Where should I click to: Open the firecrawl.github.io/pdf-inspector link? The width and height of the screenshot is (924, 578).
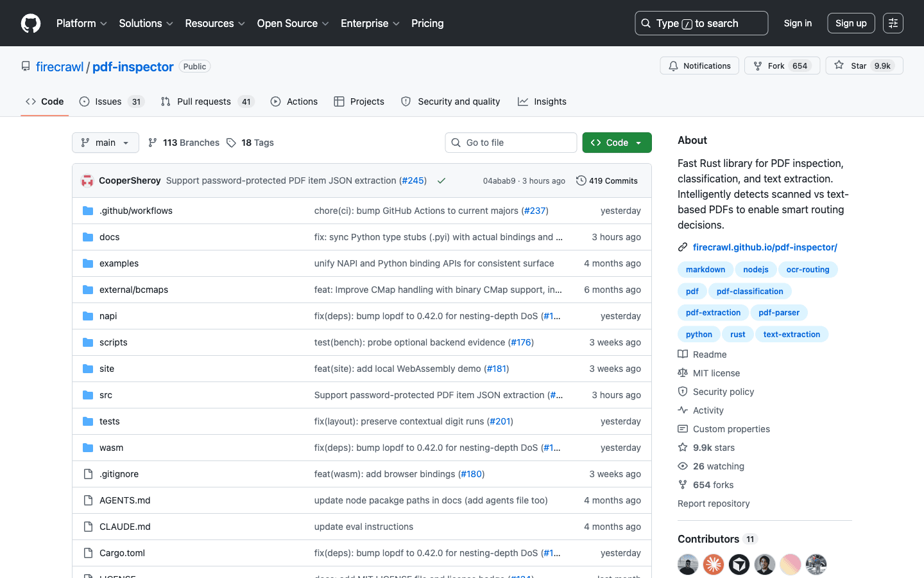765,247
